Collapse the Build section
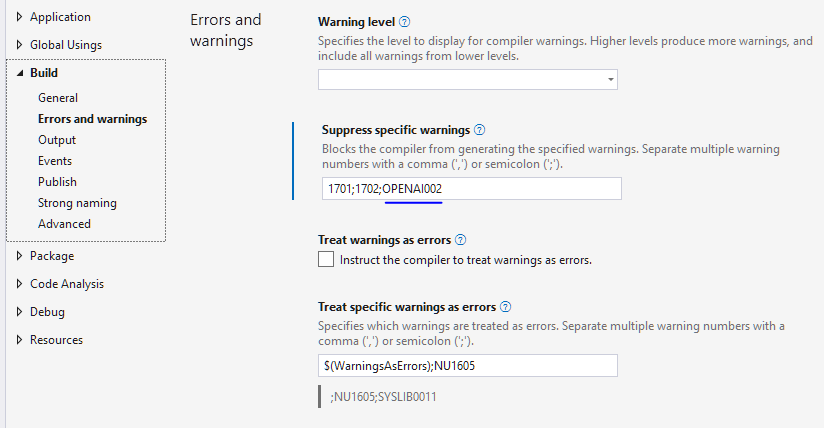Viewport: 824px width, 428px height. coord(20,73)
